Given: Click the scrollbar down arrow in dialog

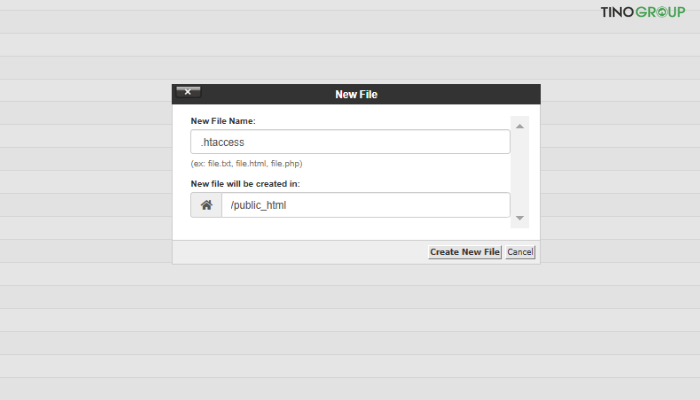Looking at the screenshot, I should [520, 218].
